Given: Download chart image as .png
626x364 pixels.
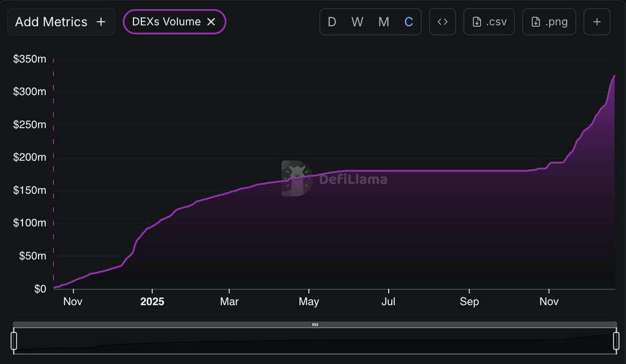Looking at the screenshot, I should [x=549, y=22].
